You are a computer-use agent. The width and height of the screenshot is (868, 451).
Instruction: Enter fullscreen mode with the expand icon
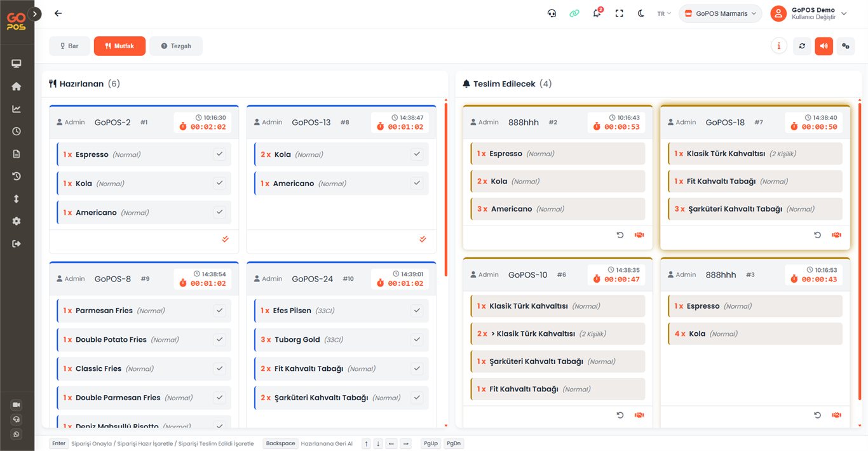(x=620, y=13)
